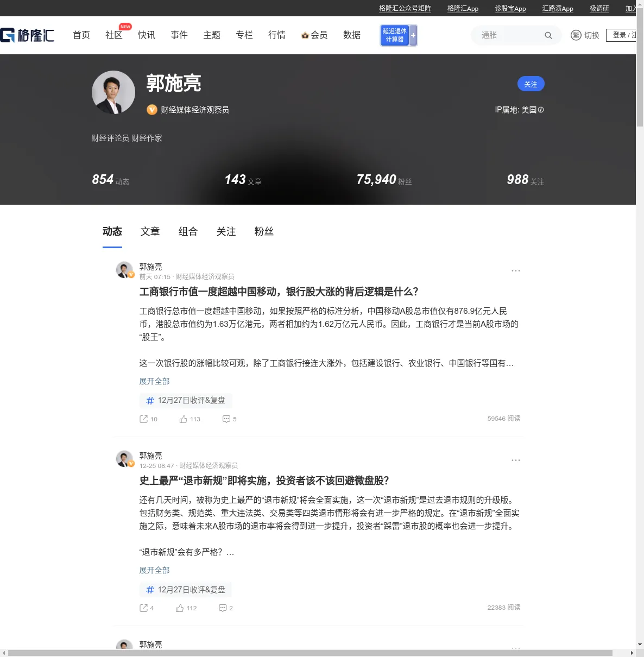Screen dimensions: 644x657
Task: Click the 854 动态 stat
Action: 111,180
